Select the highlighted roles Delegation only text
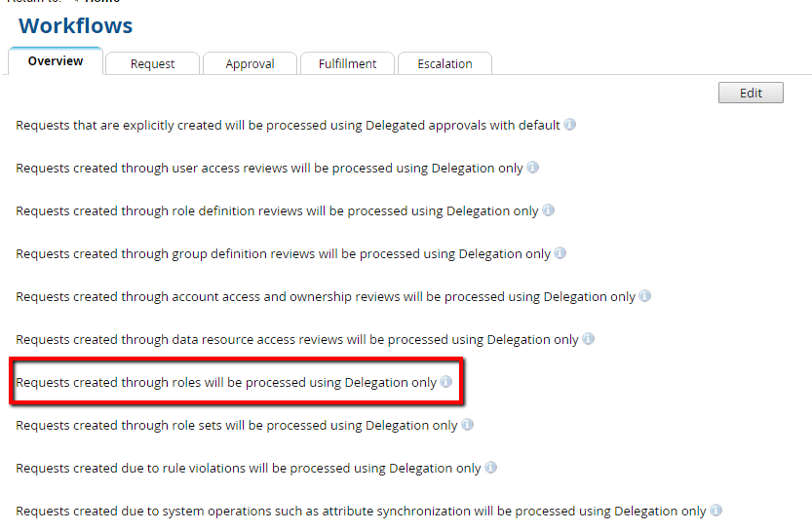 [226, 383]
